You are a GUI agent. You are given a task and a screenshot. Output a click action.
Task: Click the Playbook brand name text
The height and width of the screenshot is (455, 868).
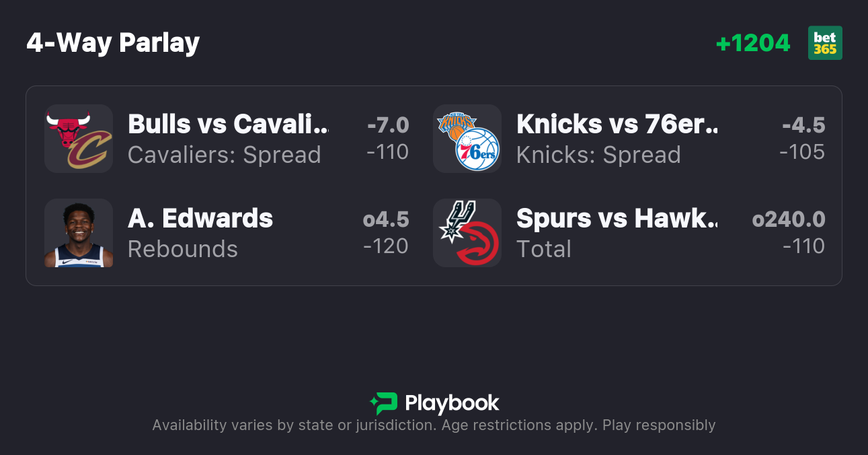452,403
